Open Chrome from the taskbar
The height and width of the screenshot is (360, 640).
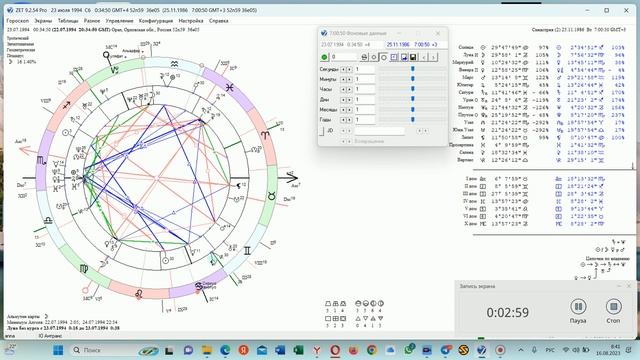[x=371, y=350]
